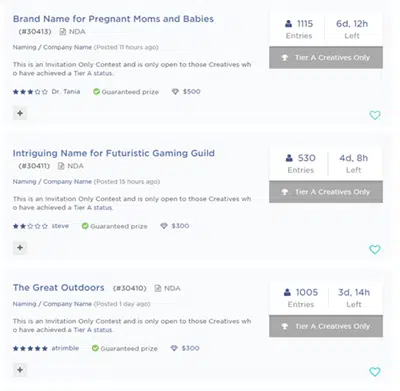
Task: Open Brand Name for Pregnant Moms and Babies
Action: coord(113,19)
